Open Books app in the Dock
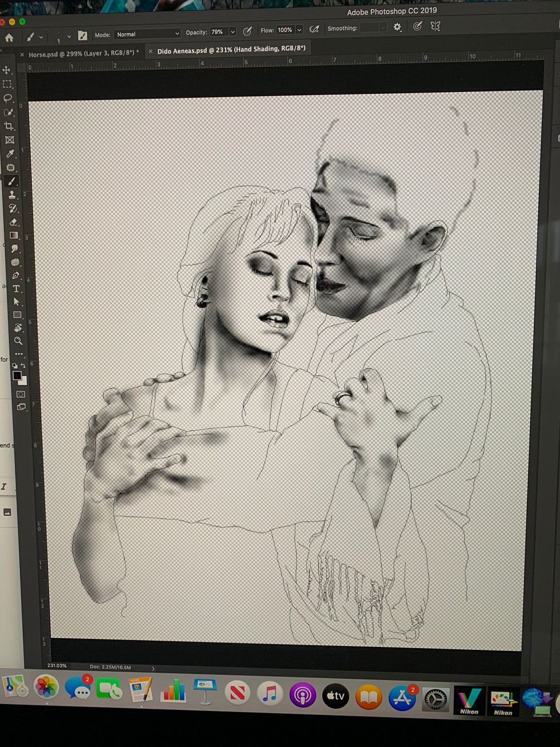560x747 pixels. [x=369, y=697]
